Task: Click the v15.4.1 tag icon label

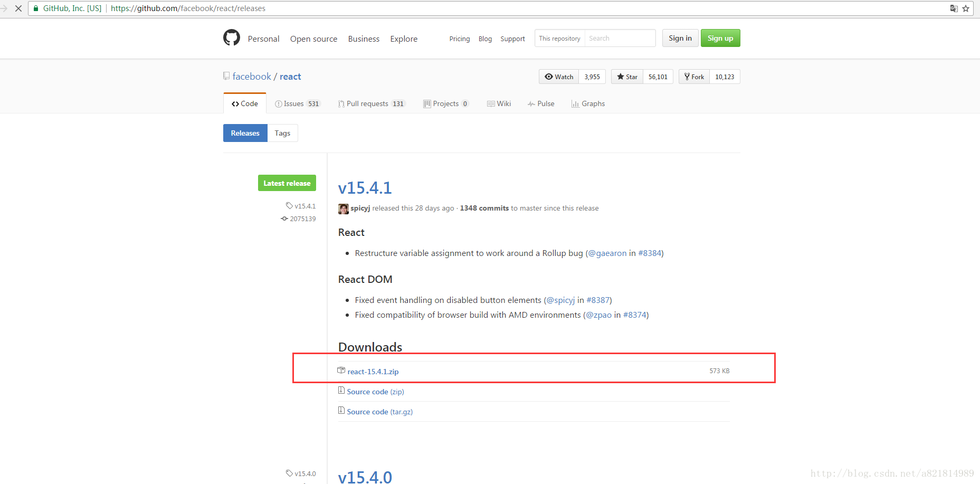Action: point(301,206)
